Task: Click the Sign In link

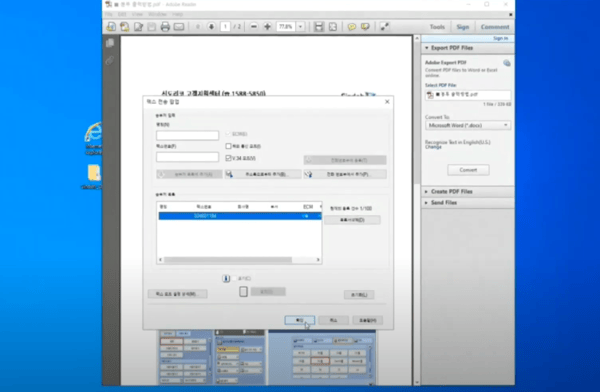Action: click(501, 38)
